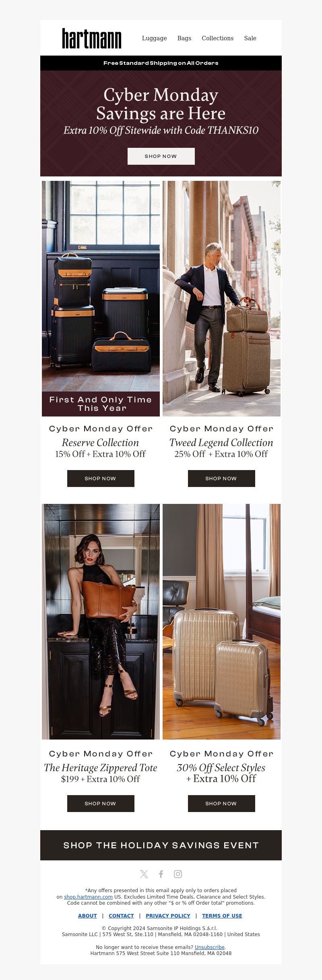Follow the Unsubscribe link
This screenshot has height=980, width=322.
pyautogui.click(x=210, y=947)
